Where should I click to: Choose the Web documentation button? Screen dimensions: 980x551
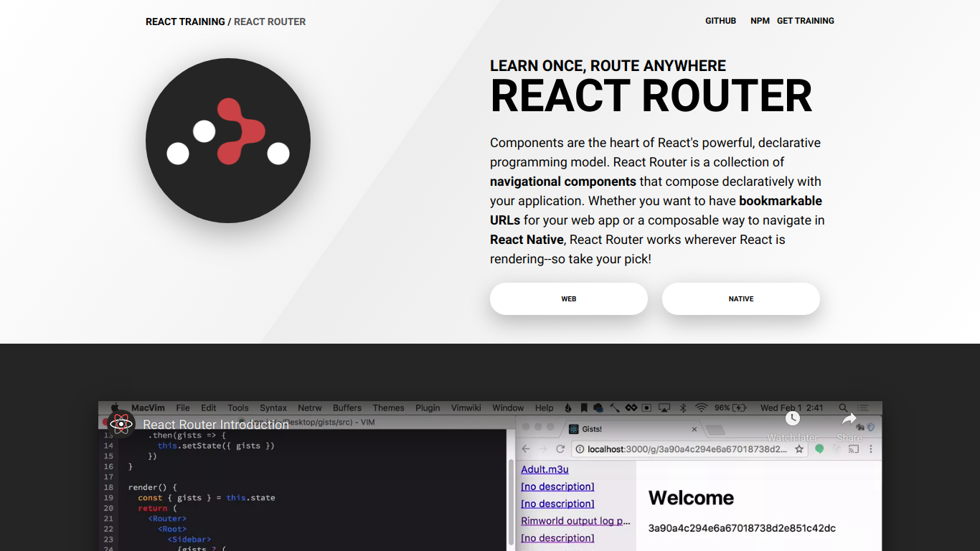(x=569, y=298)
